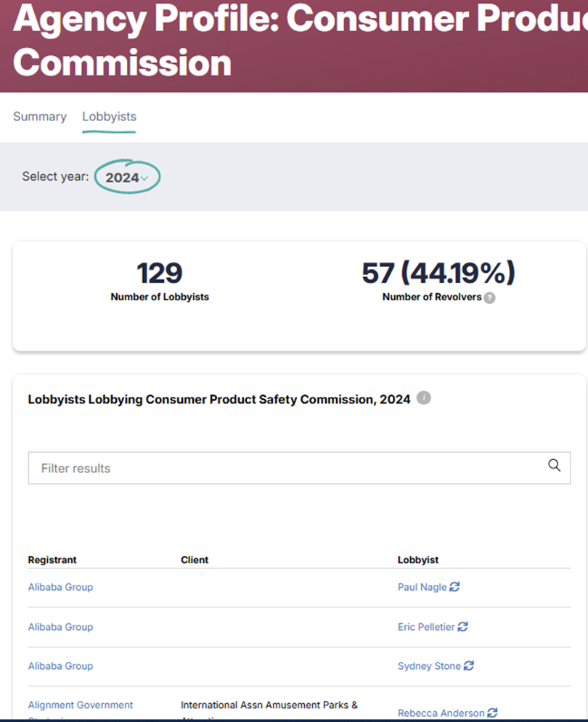This screenshot has width=588, height=722.
Task: Click the revolver icon next to Rebecca Anderson
Action: click(x=492, y=713)
